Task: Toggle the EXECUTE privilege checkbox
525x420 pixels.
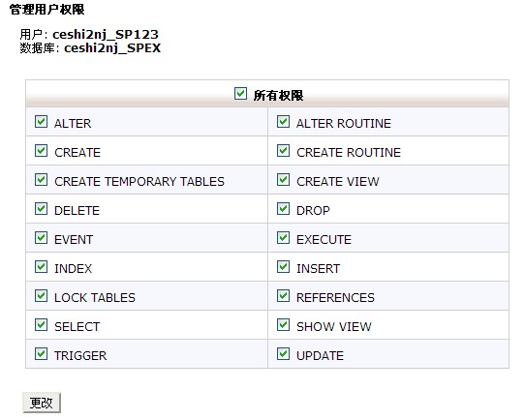Action: pyautogui.click(x=283, y=238)
